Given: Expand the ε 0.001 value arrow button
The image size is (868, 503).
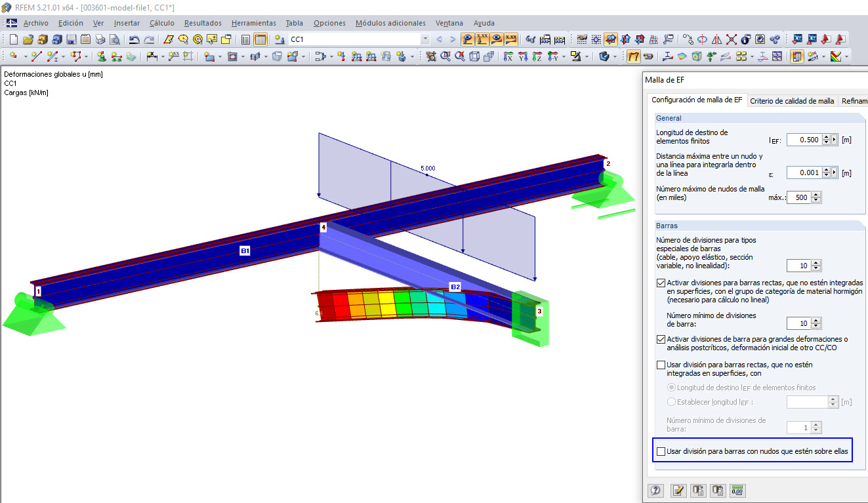Looking at the screenshot, I should [x=835, y=172].
